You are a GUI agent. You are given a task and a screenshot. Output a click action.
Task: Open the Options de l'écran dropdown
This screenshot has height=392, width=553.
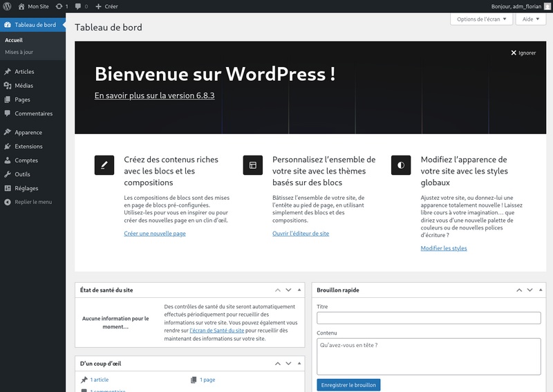tap(481, 19)
